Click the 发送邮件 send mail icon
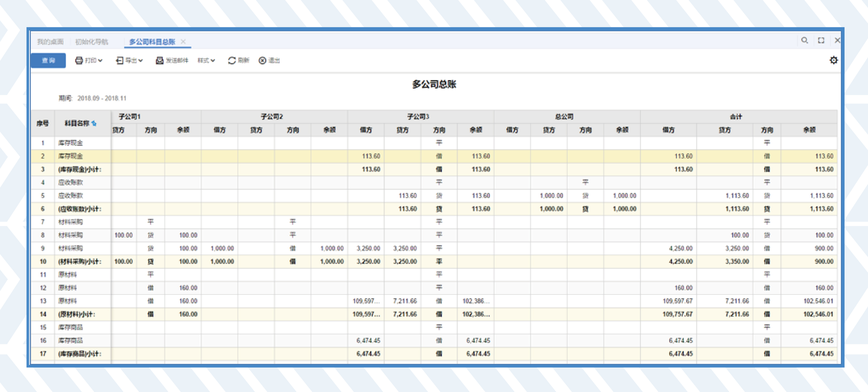Viewport: 868px width, 392px height. (159, 61)
